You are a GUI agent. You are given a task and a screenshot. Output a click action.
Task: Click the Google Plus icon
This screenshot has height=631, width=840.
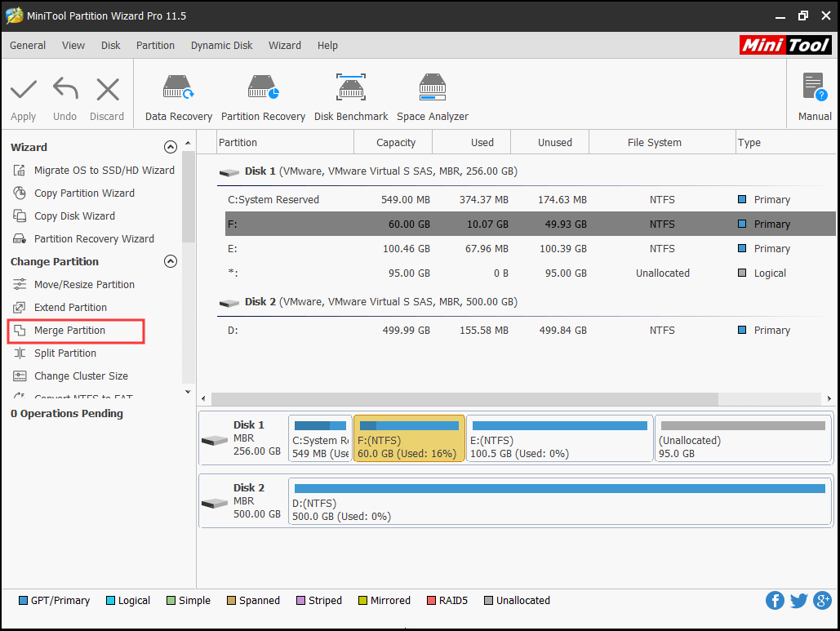click(822, 601)
